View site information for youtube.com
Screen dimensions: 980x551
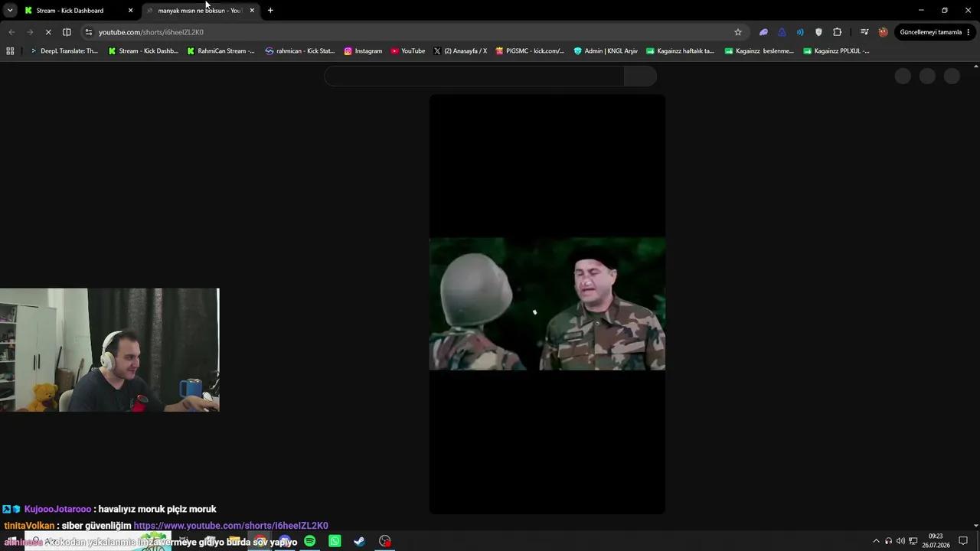pos(89,32)
